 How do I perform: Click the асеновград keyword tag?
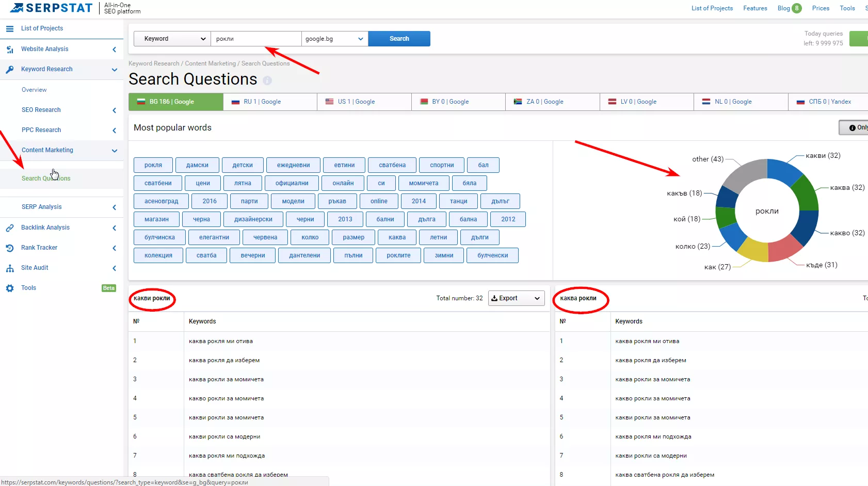point(162,201)
